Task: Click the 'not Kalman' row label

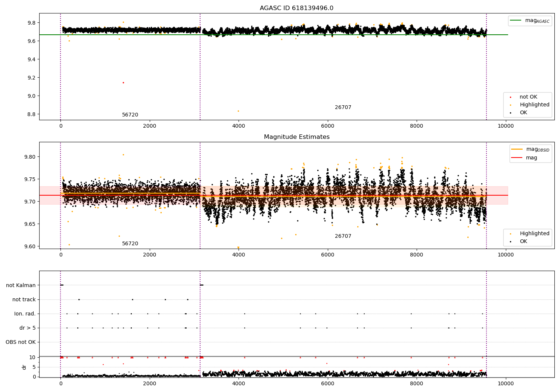Action: pos(21,285)
